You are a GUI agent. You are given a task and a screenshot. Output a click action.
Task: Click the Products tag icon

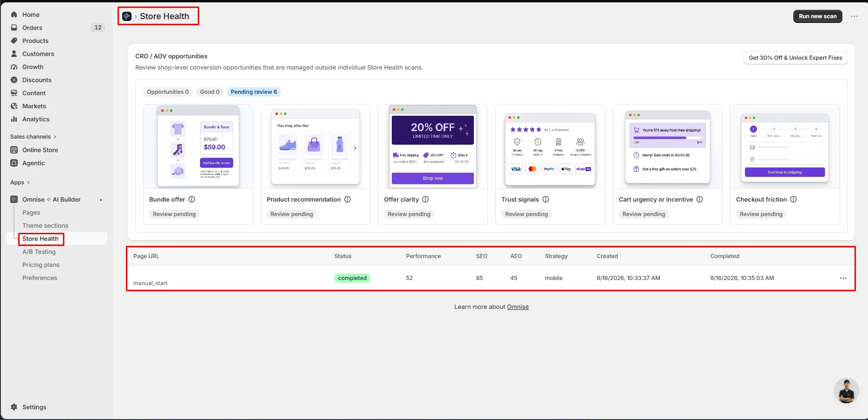click(x=14, y=41)
